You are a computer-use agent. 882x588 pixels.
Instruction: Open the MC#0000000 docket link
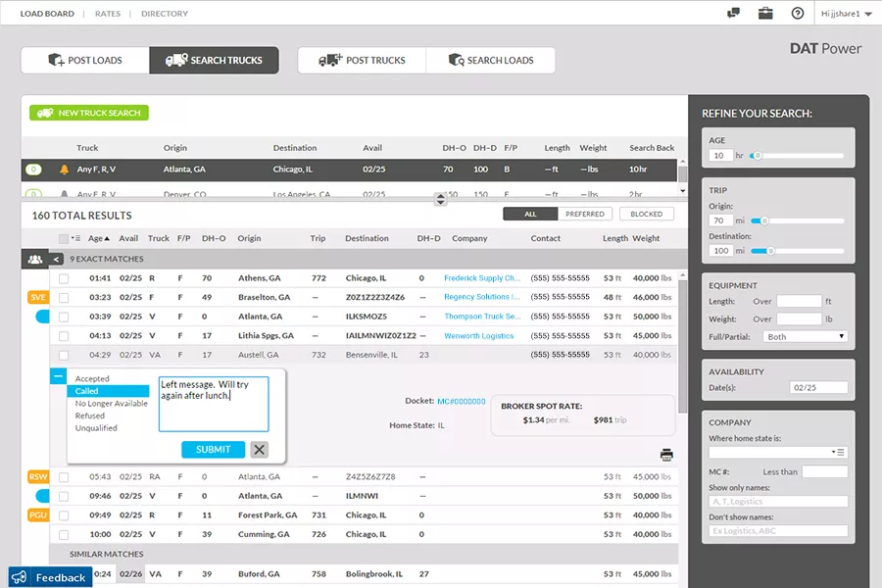click(x=462, y=401)
